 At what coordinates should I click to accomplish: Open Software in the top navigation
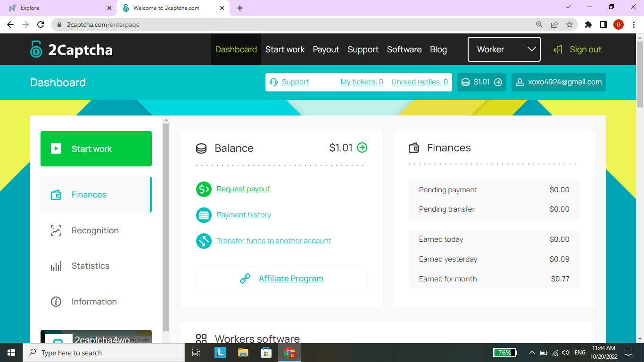click(x=405, y=49)
